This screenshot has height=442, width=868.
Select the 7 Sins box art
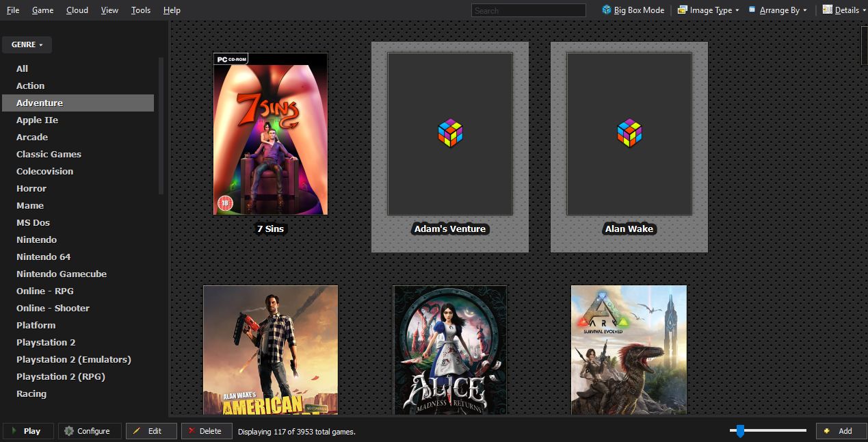[271, 133]
